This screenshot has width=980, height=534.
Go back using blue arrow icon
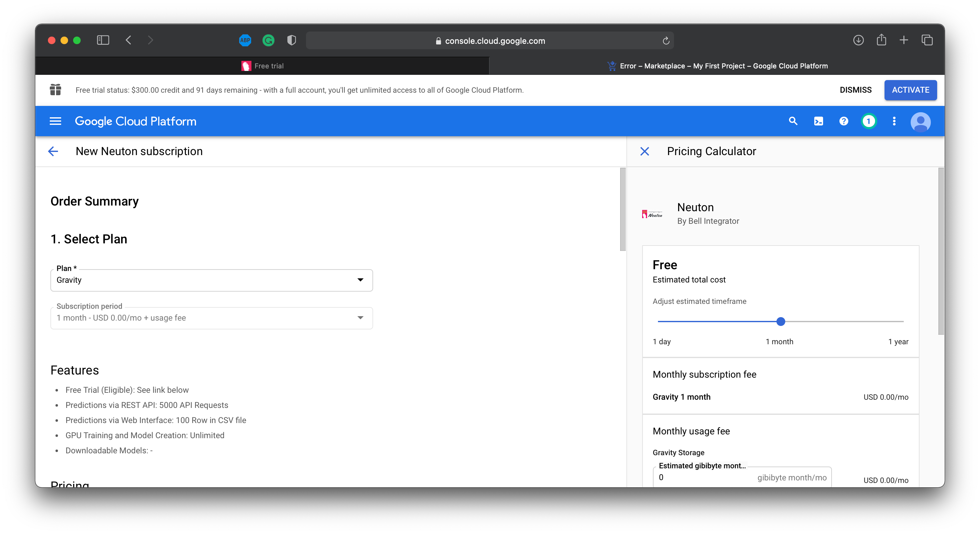coord(53,152)
